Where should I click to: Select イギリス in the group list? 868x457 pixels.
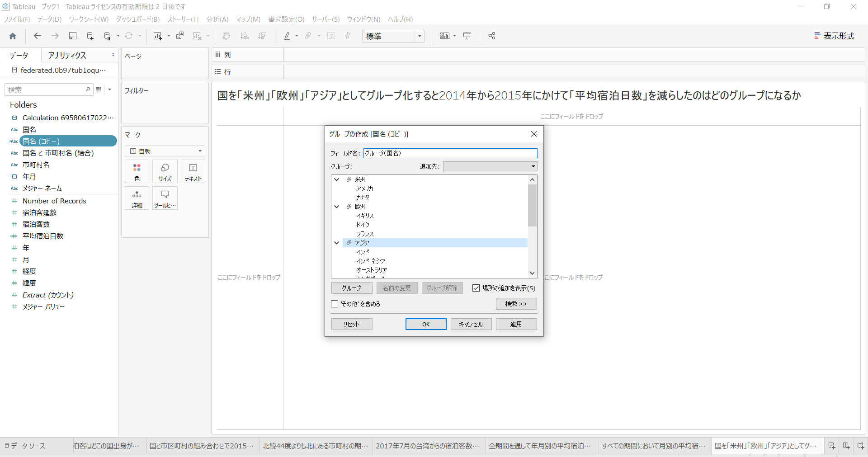point(365,216)
